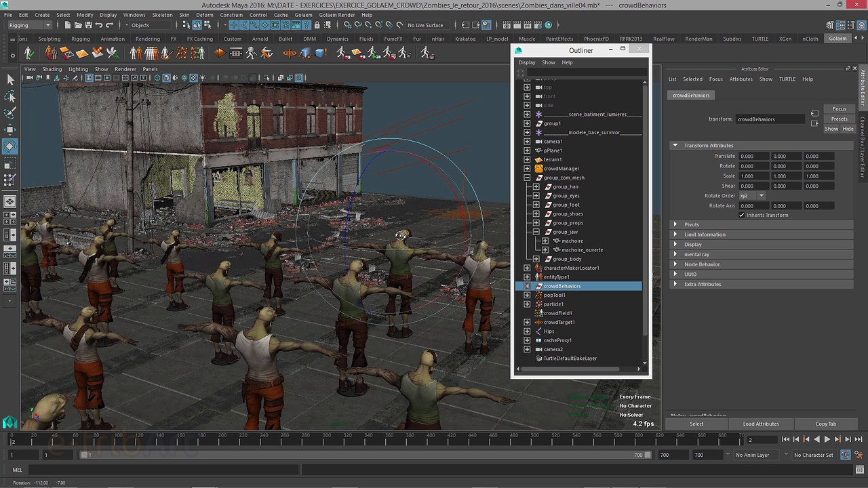Open the Outliner Display menu
Image resolution: width=868 pixels, height=488 pixels.
[527, 62]
